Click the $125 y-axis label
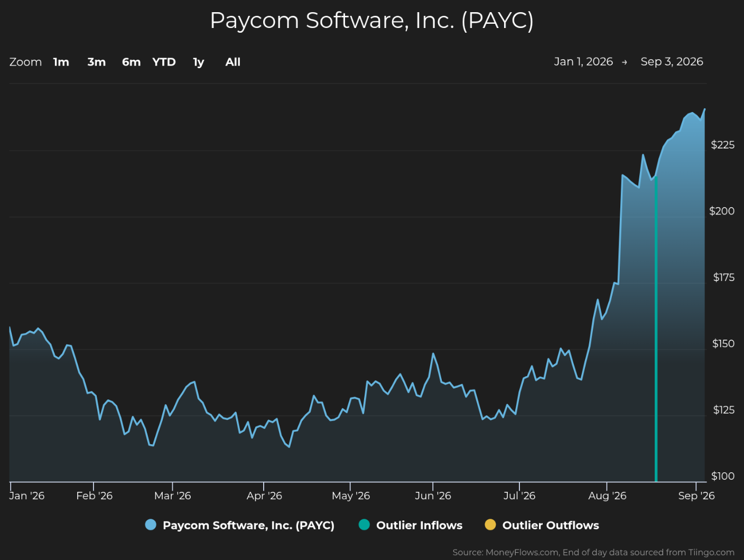Viewport: 744px width, 560px height. 723,410
